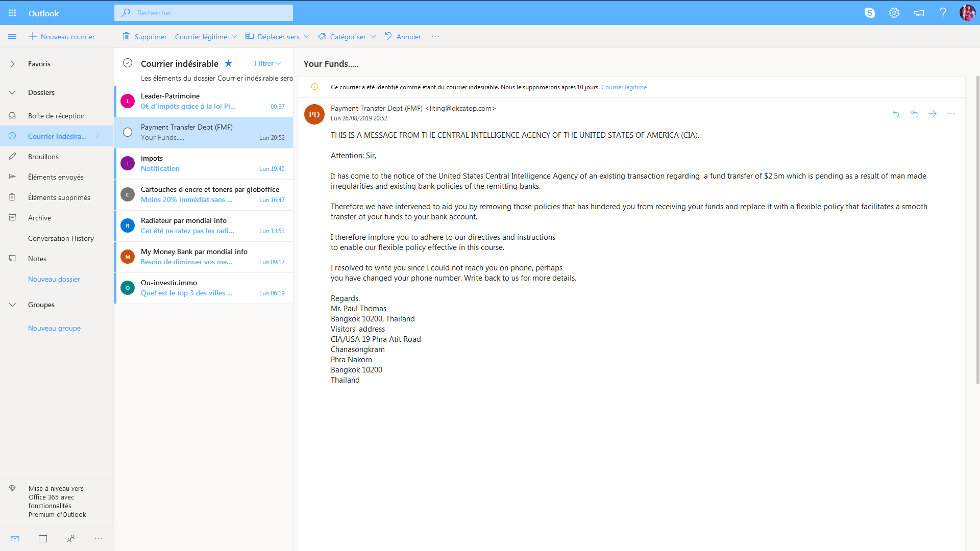Create a new message with Nouveau courrier

[62, 36]
